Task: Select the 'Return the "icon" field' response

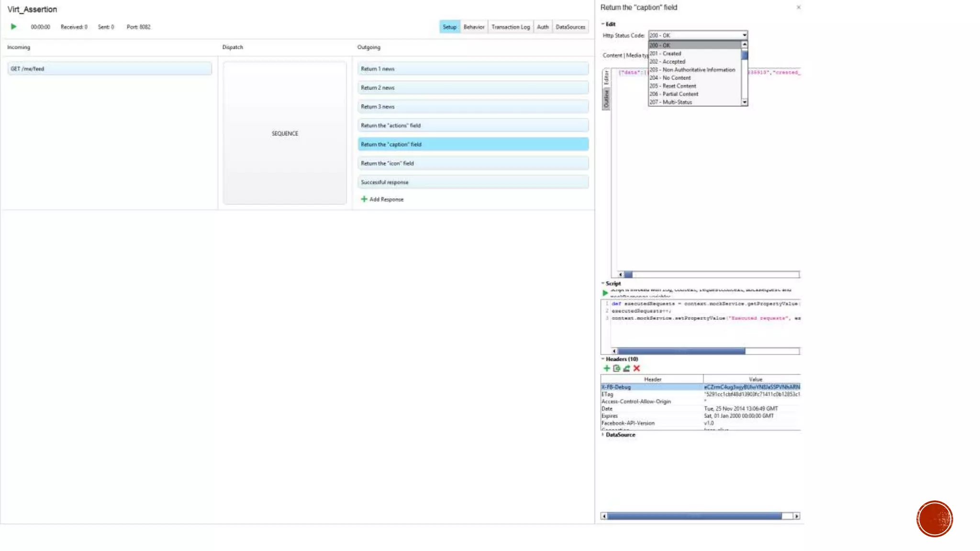Action: (473, 163)
